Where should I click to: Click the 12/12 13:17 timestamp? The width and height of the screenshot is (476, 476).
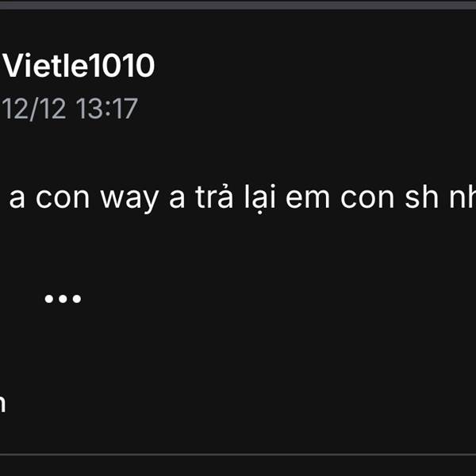pyautogui.click(x=70, y=109)
